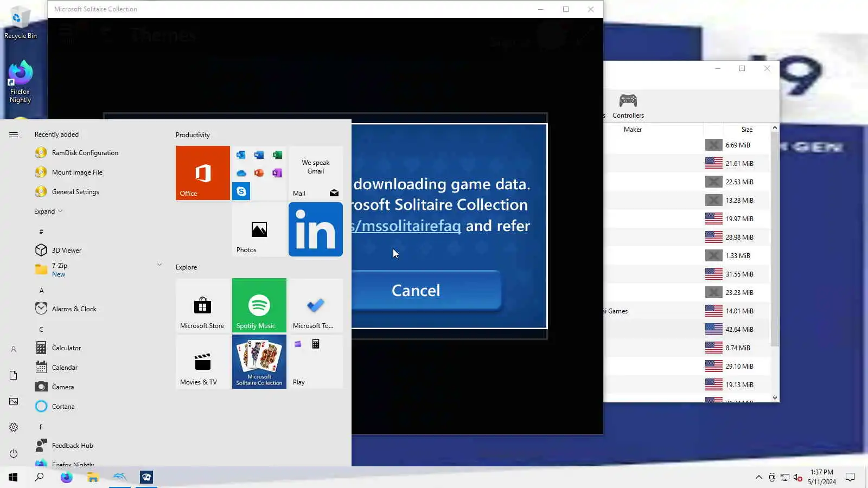The height and width of the screenshot is (488, 868).
Task: Click the letter C header in the app list
Action: [41, 330]
